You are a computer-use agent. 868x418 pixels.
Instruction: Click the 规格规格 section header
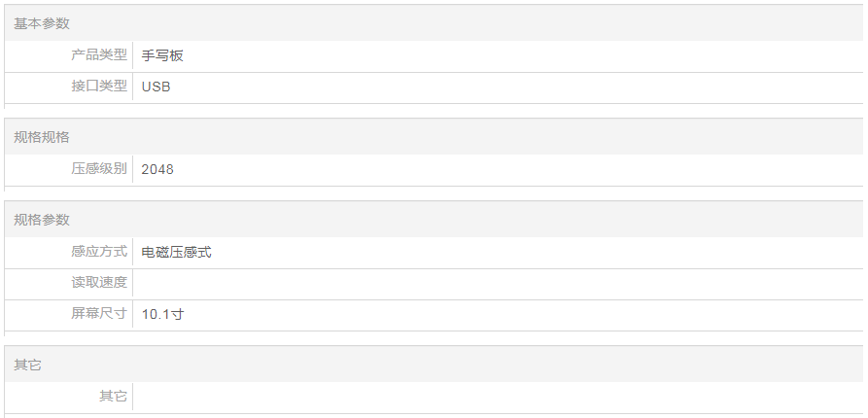[x=42, y=137]
